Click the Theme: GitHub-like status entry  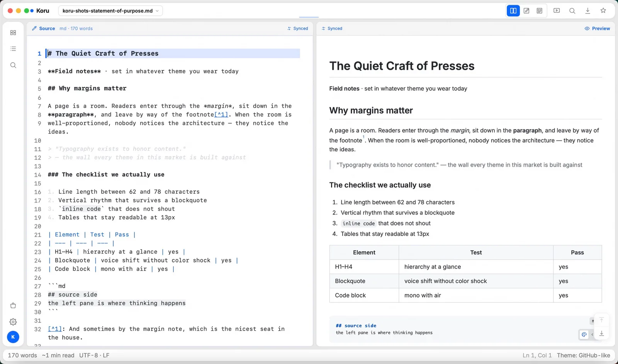[x=584, y=356]
